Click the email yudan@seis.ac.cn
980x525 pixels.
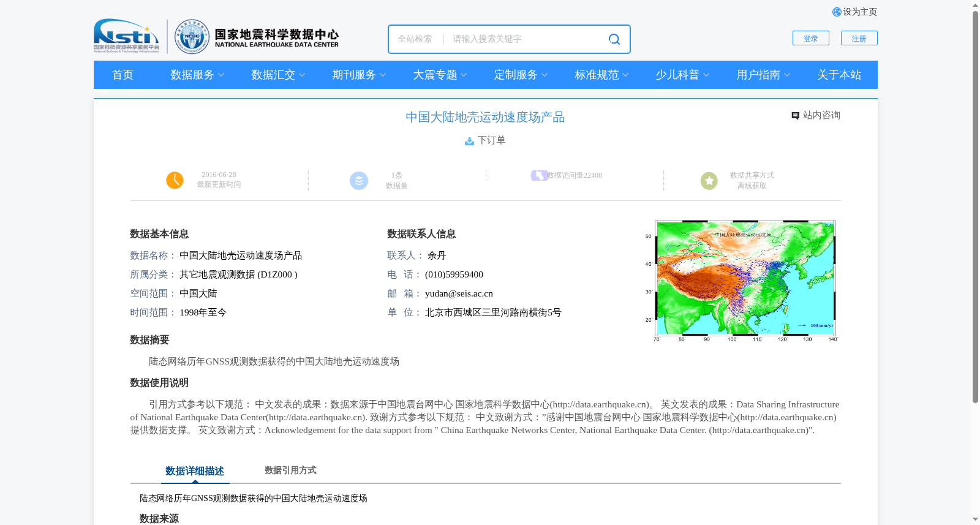pos(459,294)
